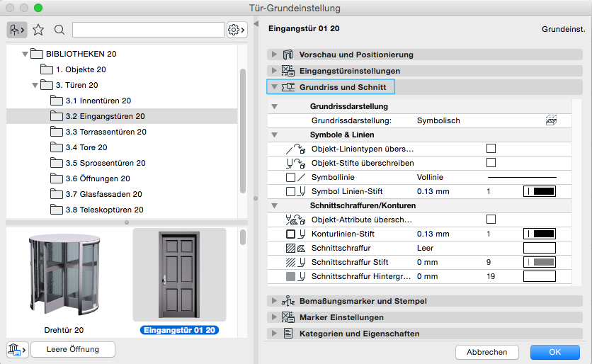
Task: Enable Objekt-Linientypen überschreiben checkbox
Action: [x=491, y=149]
